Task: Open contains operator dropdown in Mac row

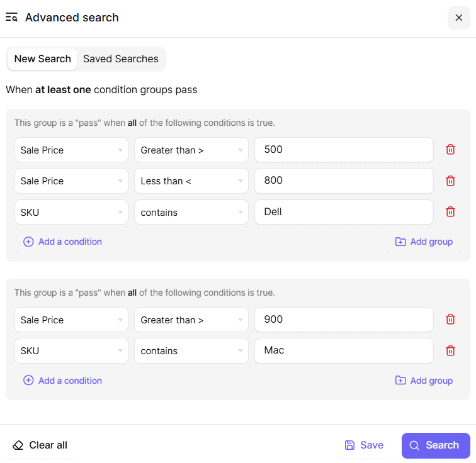Action: [x=191, y=351]
